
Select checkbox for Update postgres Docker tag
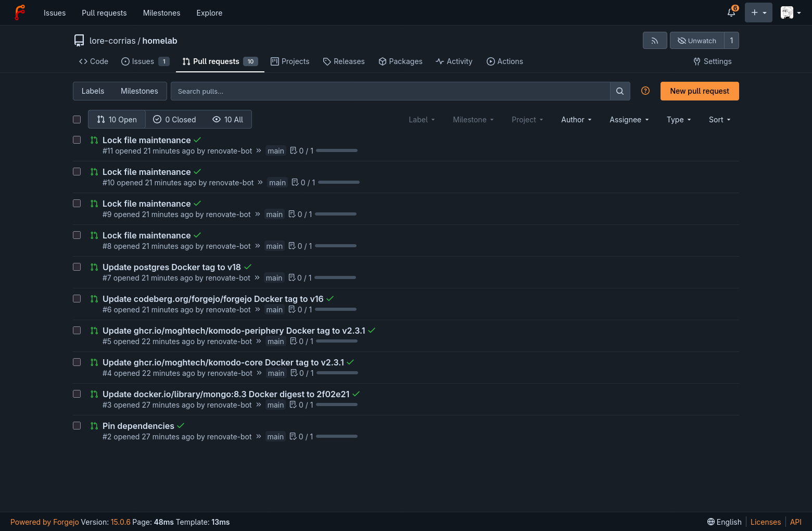coord(77,267)
